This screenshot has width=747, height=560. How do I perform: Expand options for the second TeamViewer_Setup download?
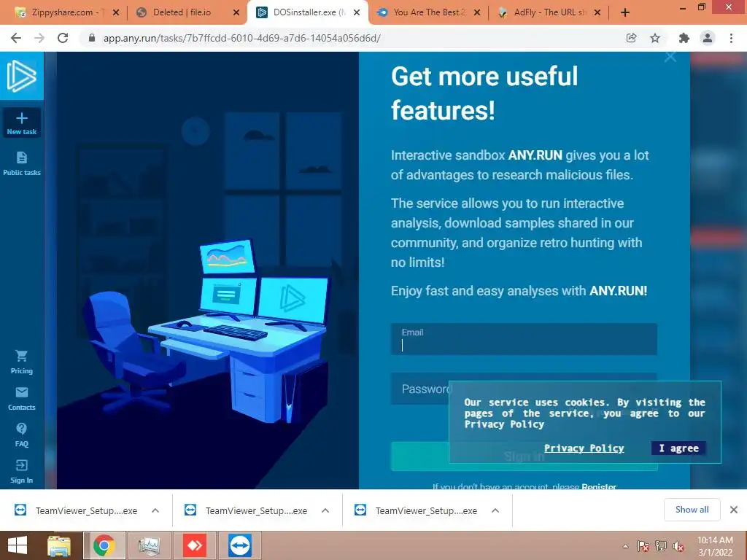click(x=325, y=510)
